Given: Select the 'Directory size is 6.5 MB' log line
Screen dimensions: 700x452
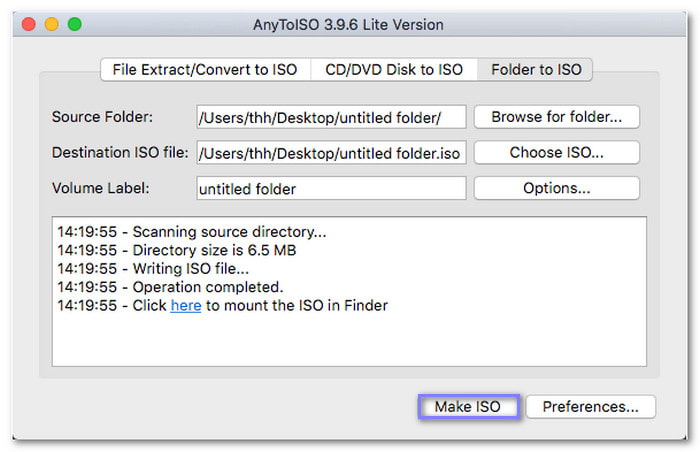Looking at the screenshot, I should [x=177, y=250].
